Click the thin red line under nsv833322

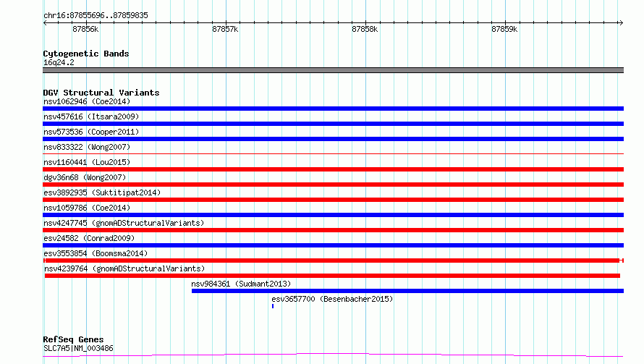tap(333, 153)
